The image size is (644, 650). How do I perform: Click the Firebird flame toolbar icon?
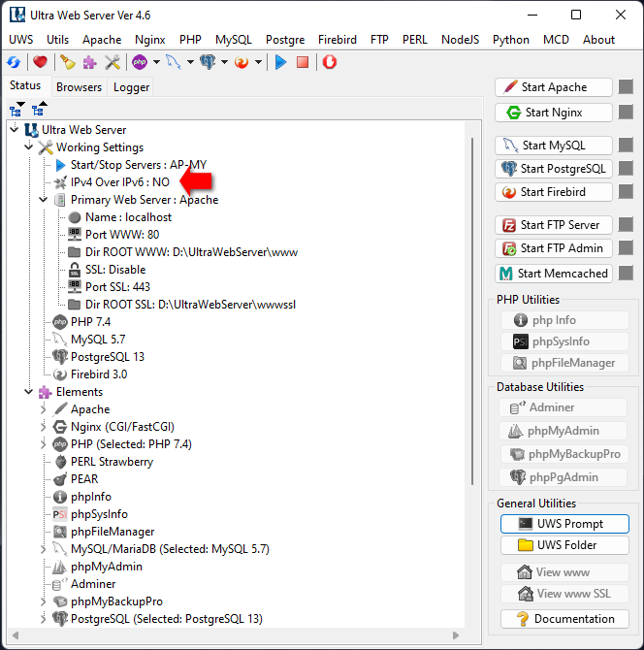tap(241, 63)
